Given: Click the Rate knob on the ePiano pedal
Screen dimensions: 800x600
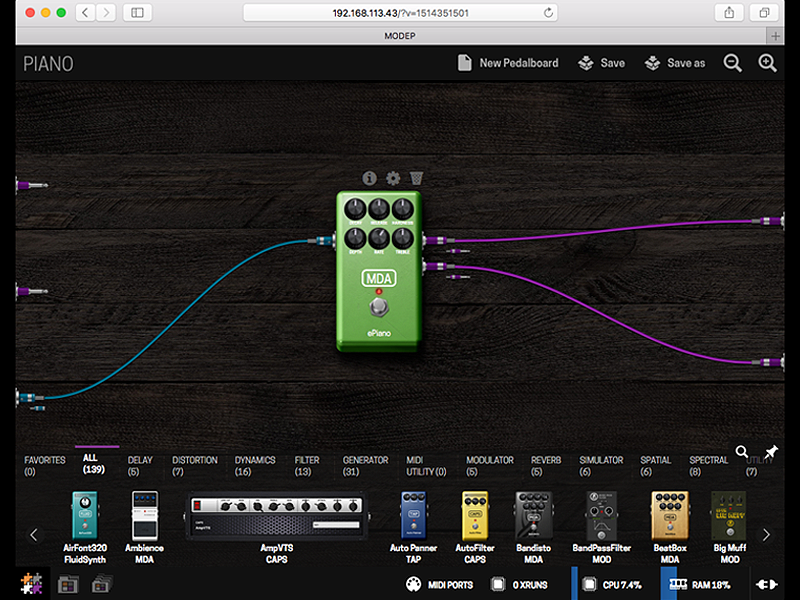Looking at the screenshot, I should pyautogui.click(x=379, y=238).
